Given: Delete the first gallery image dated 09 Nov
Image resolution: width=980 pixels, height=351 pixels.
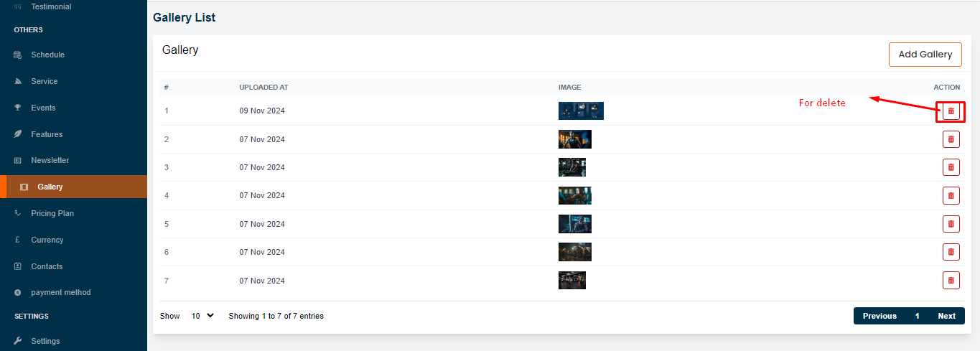Looking at the screenshot, I should [951, 111].
